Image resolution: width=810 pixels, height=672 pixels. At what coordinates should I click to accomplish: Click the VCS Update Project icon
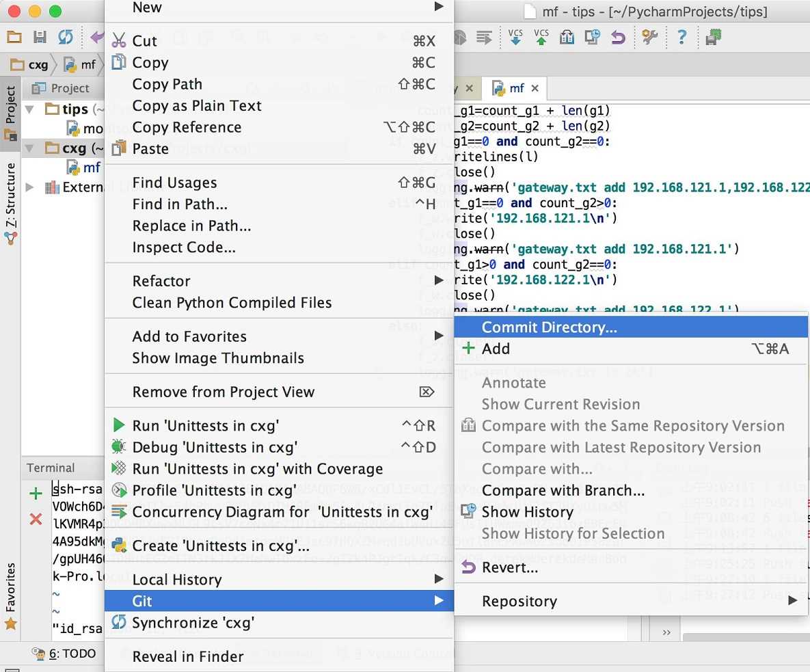coord(515,37)
